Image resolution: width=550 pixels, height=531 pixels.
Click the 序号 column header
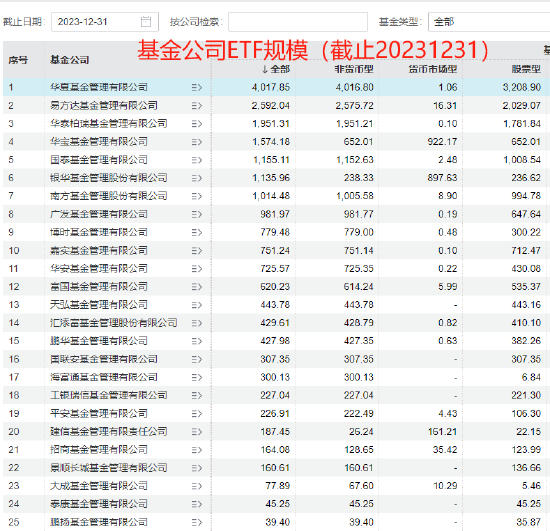pyautogui.click(x=18, y=60)
